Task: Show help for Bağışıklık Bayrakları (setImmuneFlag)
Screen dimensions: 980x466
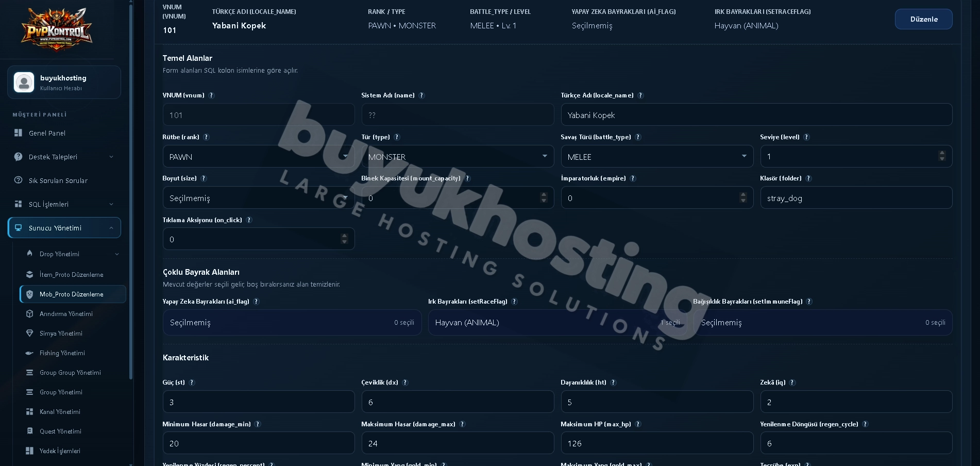Action: point(809,302)
